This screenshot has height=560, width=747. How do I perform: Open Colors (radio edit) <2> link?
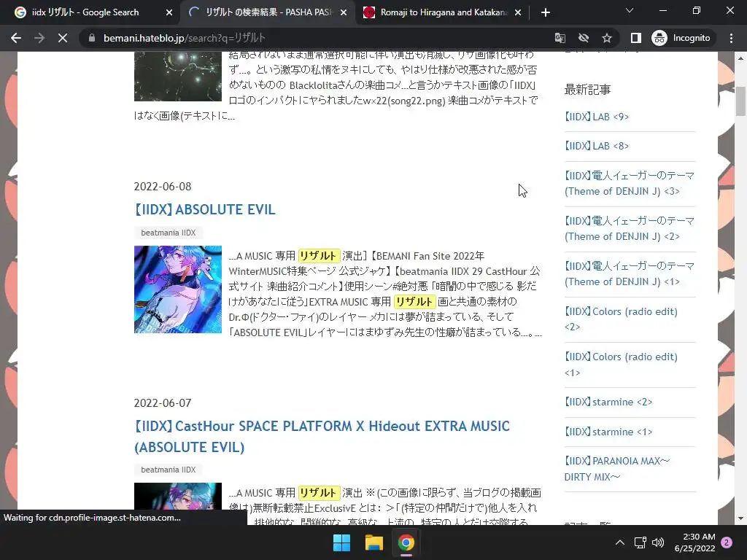(621, 319)
